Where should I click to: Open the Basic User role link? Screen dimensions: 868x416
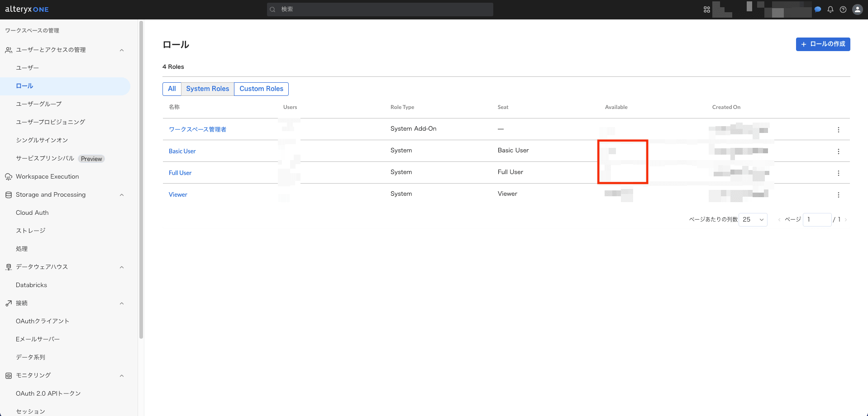click(x=182, y=151)
